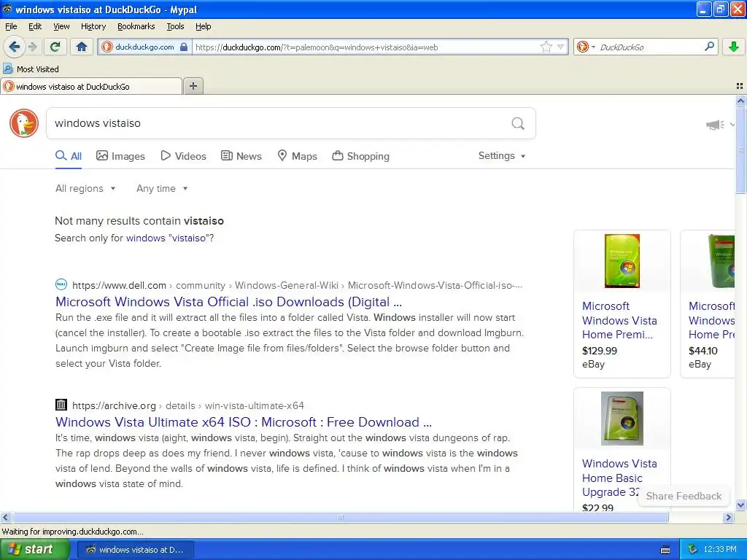This screenshot has width=747, height=560.
Task: Click the horizontal scrollbar left arrow
Action: (5, 517)
